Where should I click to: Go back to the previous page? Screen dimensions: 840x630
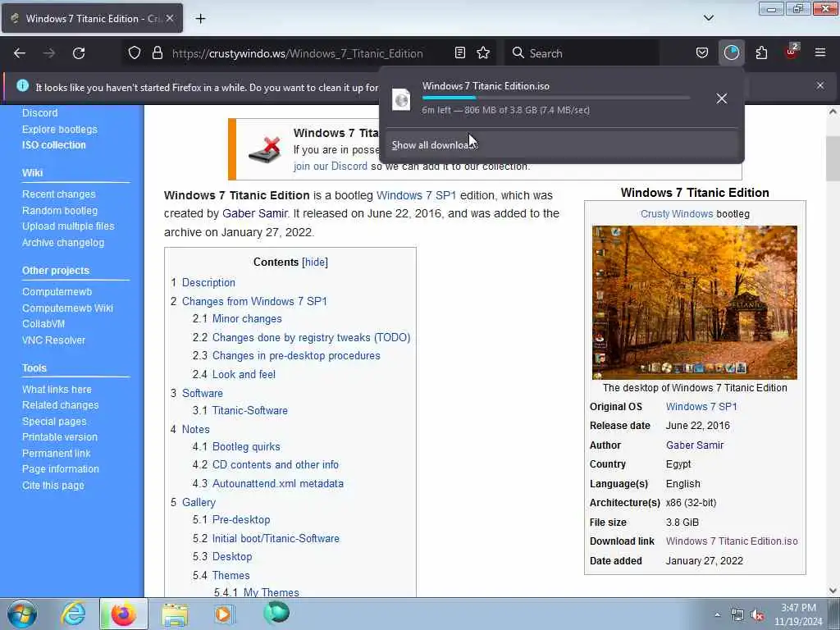[20, 53]
